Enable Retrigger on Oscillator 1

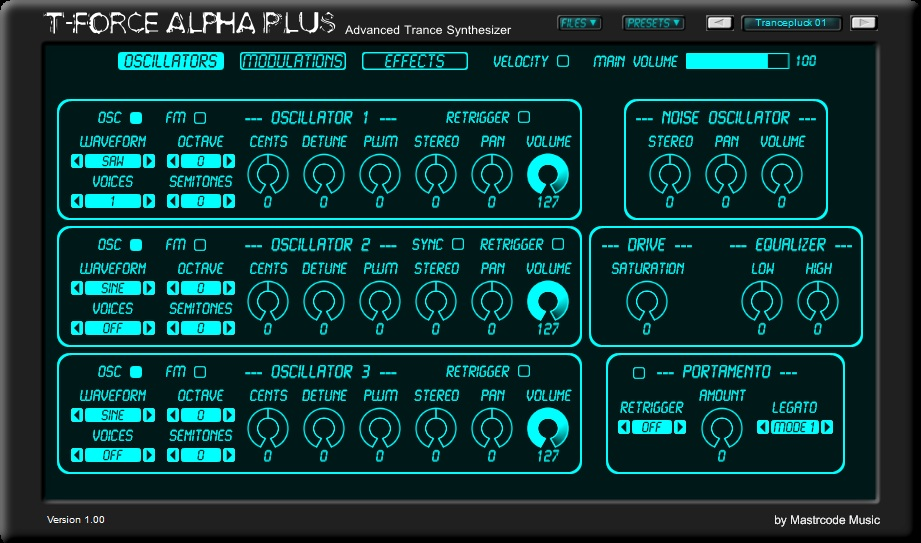[523, 117]
